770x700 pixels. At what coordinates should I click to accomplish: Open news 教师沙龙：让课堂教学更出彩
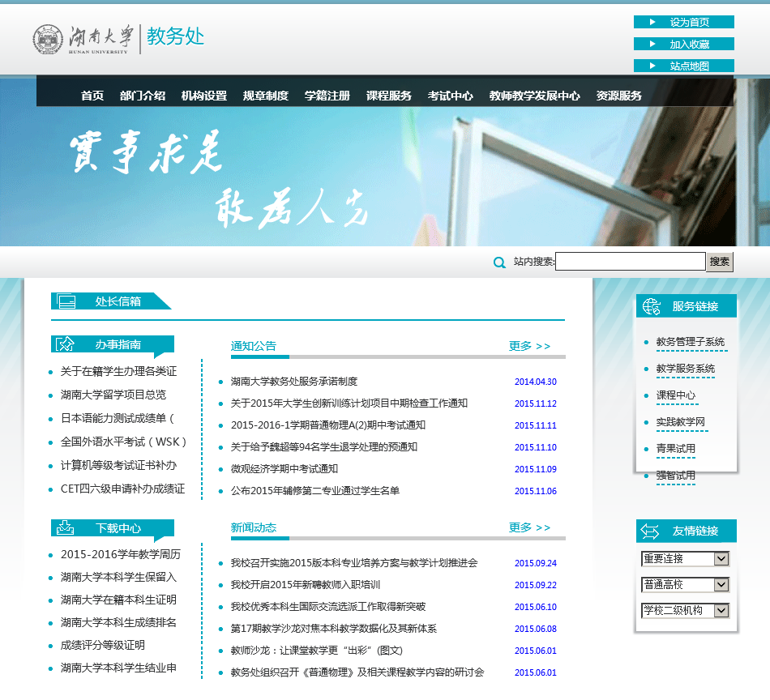coord(317,651)
